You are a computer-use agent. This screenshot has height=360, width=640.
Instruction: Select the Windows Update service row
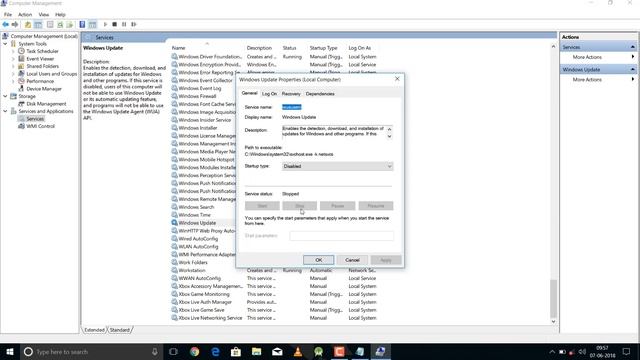[x=203, y=223]
